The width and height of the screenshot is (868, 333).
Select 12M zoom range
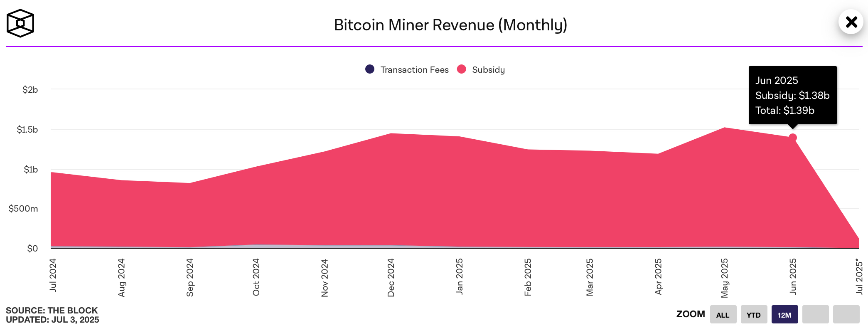[x=784, y=314]
